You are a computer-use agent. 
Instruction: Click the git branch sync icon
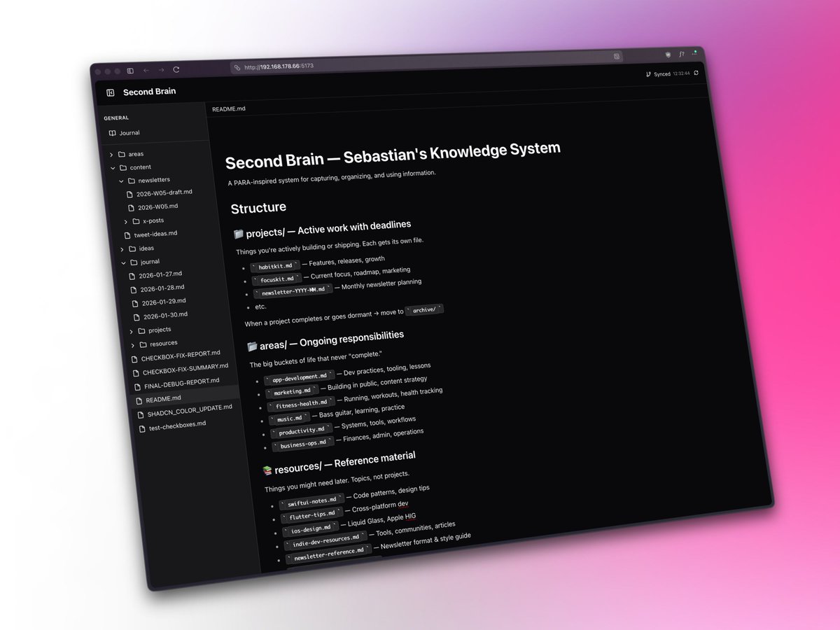[x=648, y=74]
